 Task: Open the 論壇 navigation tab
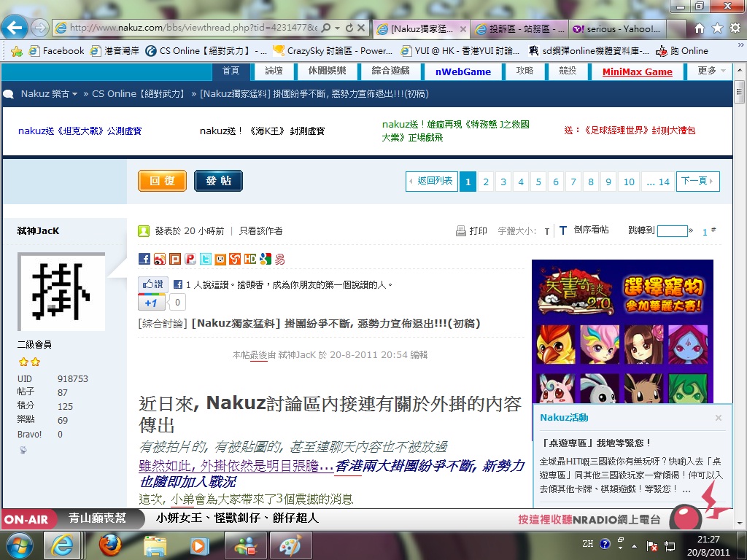274,71
